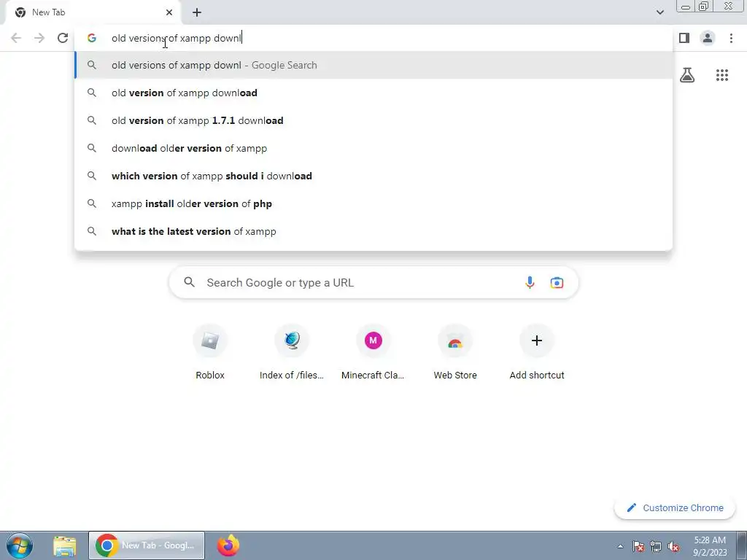Open Search Labs flask icon
Screen dimensions: 747x560
click(687, 75)
